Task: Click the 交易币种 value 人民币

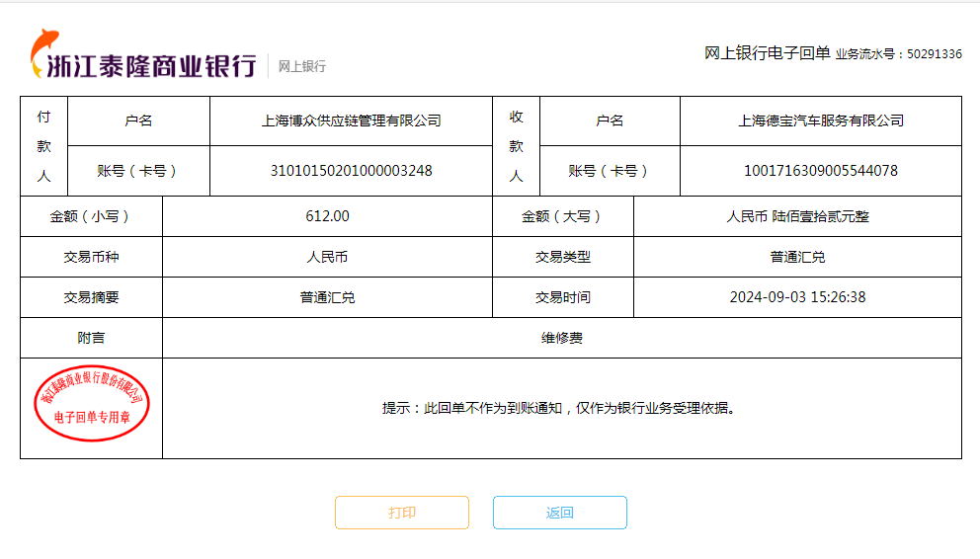Action: (x=327, y=257)
